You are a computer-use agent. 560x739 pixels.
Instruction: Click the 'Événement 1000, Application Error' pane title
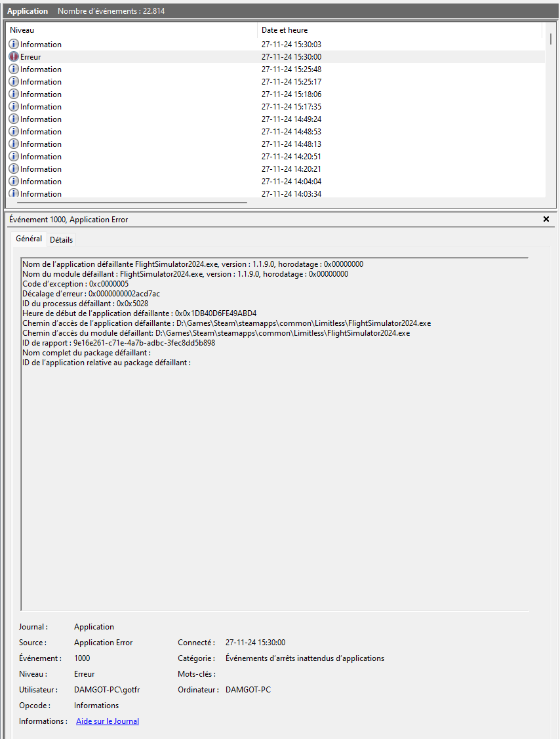(69, 220)
